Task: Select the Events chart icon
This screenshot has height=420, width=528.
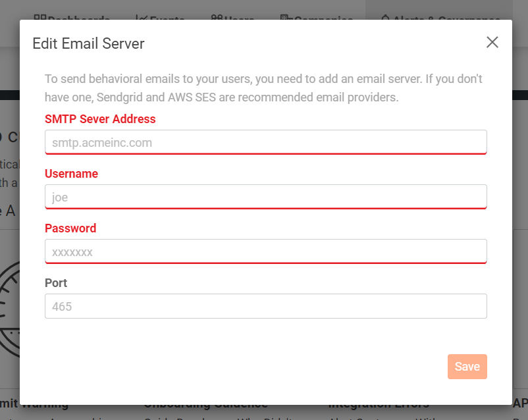Action: [x=142, y=17]
